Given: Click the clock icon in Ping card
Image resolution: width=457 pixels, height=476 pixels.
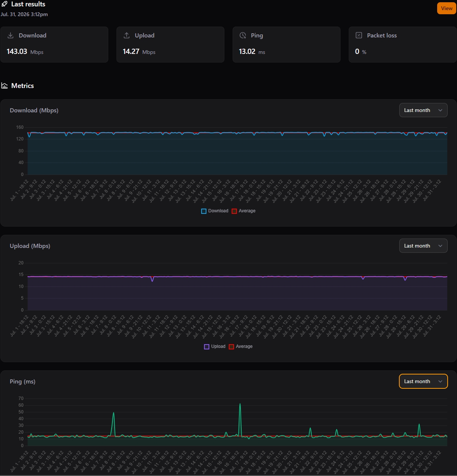Looking at the screenshot, I should point(243,35).
